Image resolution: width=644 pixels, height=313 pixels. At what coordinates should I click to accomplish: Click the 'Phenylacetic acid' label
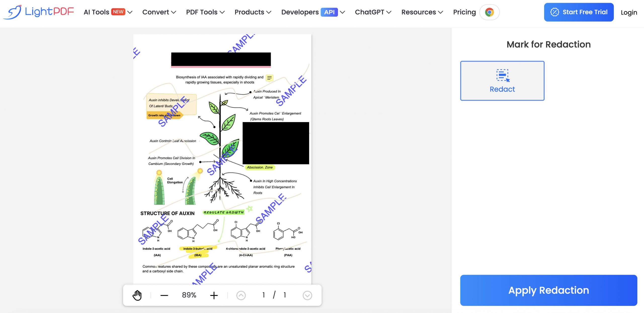tap(288, 249)
